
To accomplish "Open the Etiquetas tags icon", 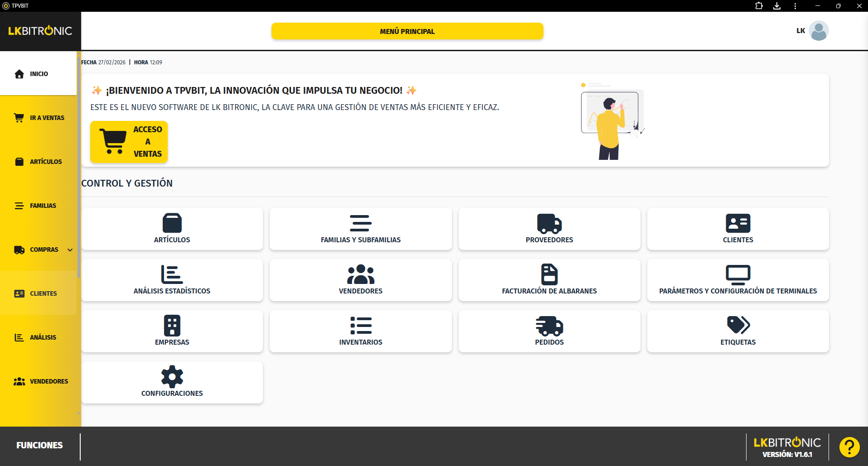I will click(737, 325).
